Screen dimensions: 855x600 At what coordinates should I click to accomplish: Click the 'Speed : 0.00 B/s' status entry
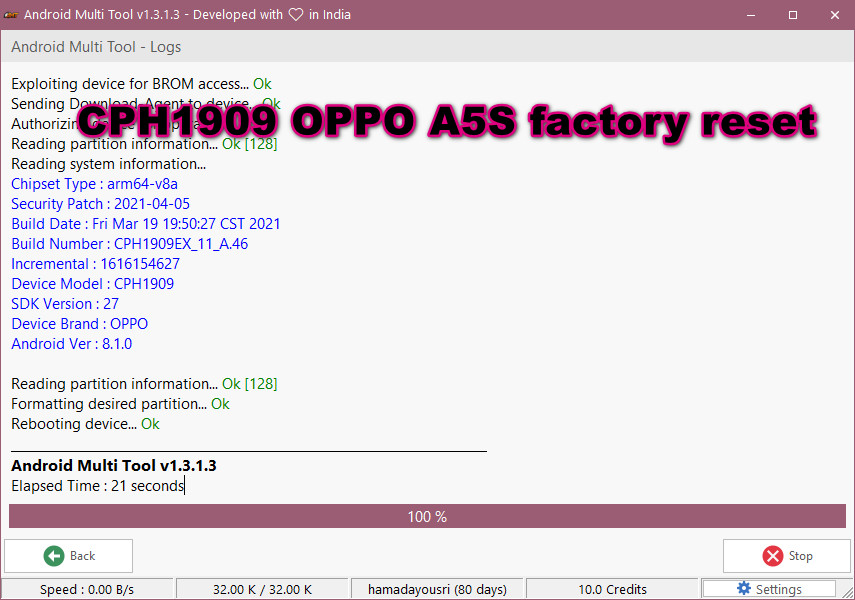pyautogui.click(x=87, y=589)
